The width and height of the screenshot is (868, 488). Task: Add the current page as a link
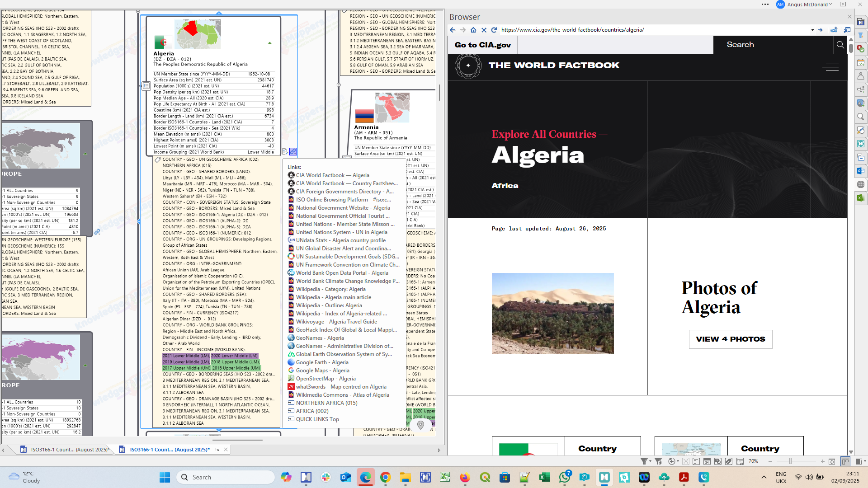click(834, 30)
